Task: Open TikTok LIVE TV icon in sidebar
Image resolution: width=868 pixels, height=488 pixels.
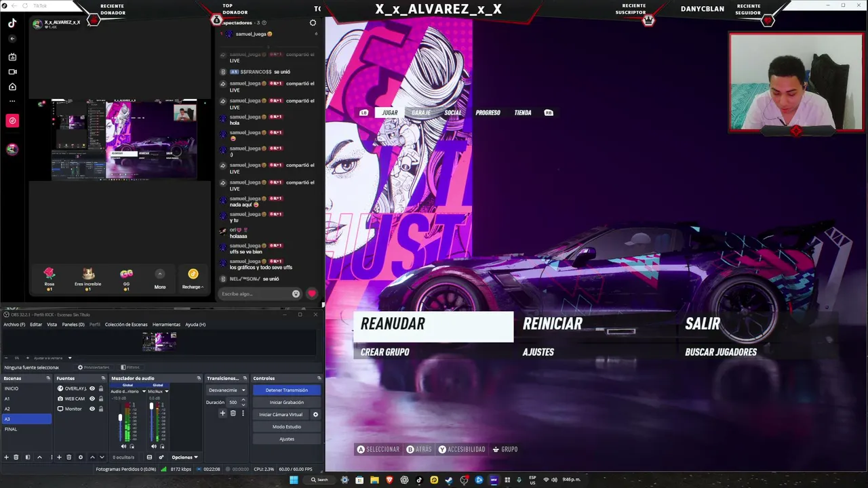Action: (x=12, y=57)
